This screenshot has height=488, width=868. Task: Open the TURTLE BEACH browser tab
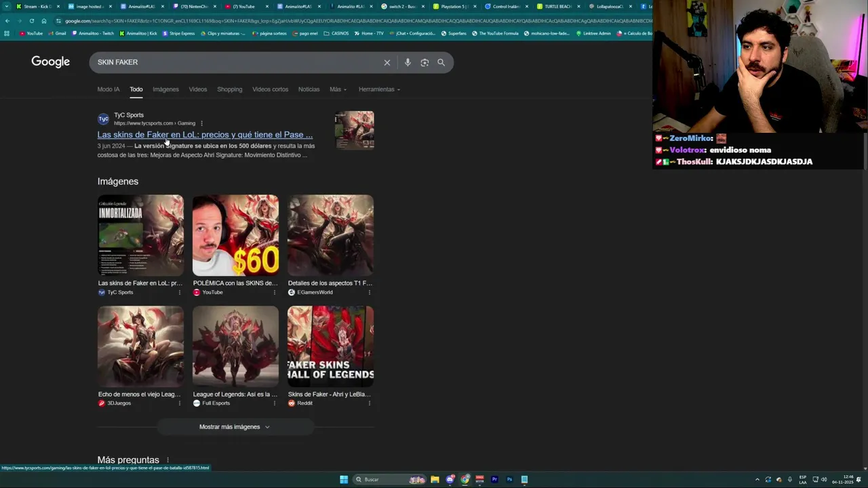(x=558, y=6)
